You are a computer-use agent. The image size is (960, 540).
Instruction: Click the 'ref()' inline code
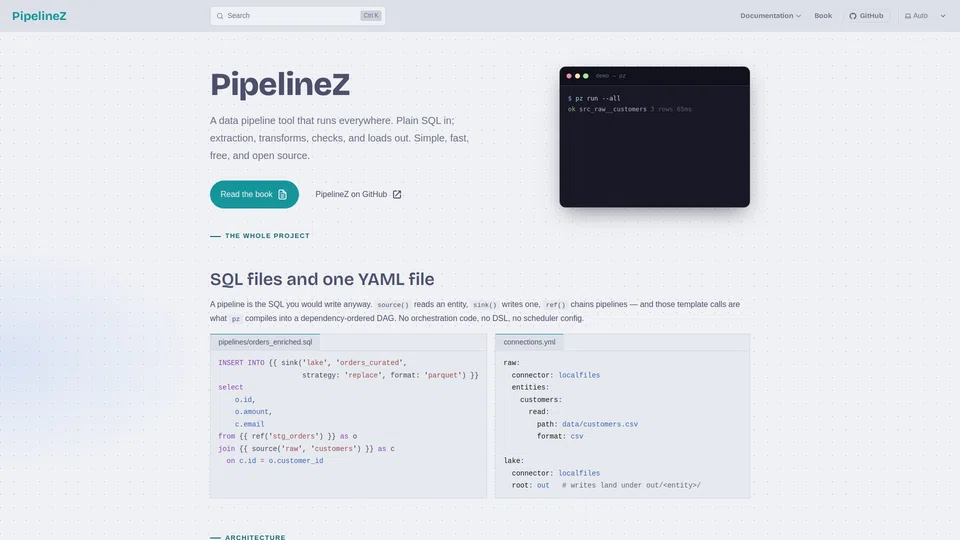[x=555, y=304]
